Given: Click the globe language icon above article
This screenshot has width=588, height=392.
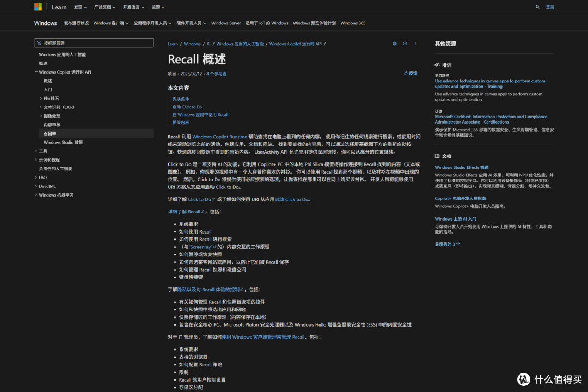Looking at the screenshot, I should click(x=395, y=44).
